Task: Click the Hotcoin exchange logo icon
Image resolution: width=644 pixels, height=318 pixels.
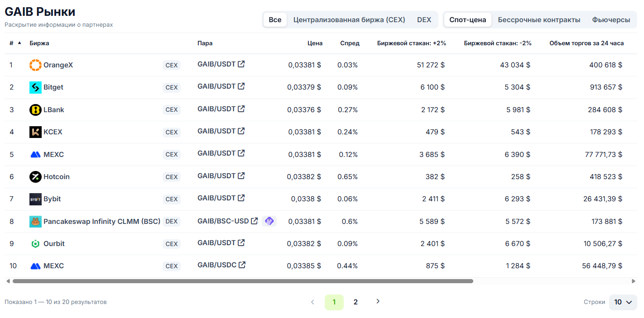Action: 35,177
